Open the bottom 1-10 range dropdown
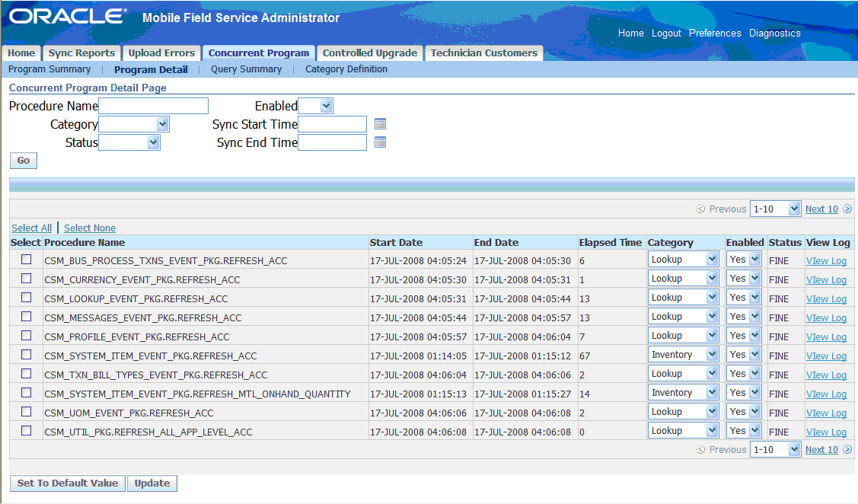The width and height of the screenshot is (858, 504). pos(775,449)
